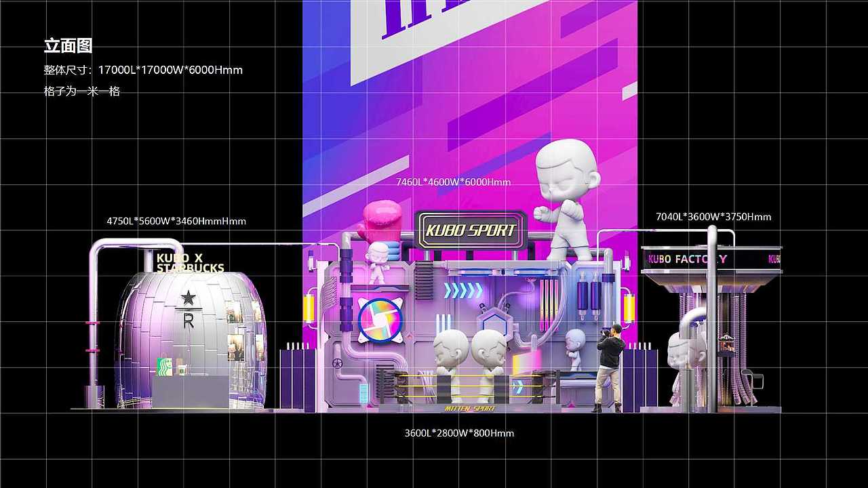Click the 'KUBO SPORT' neon sign
This screenshot has width=868, height=488.
coord(471,230)
